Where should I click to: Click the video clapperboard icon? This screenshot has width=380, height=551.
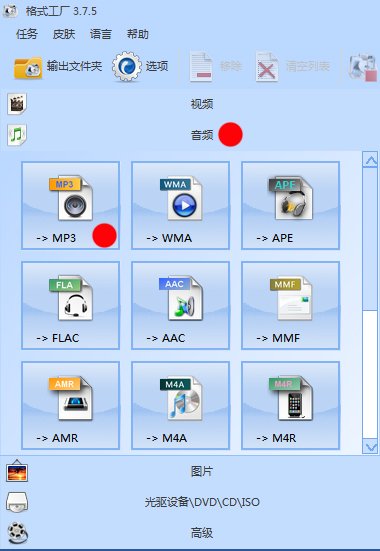[17, 104]
